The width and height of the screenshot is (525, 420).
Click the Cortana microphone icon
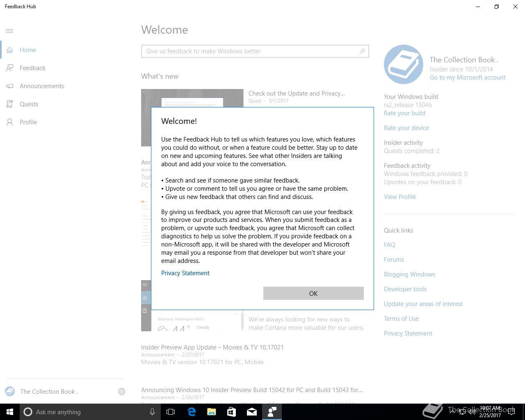(x=152, y=412)
